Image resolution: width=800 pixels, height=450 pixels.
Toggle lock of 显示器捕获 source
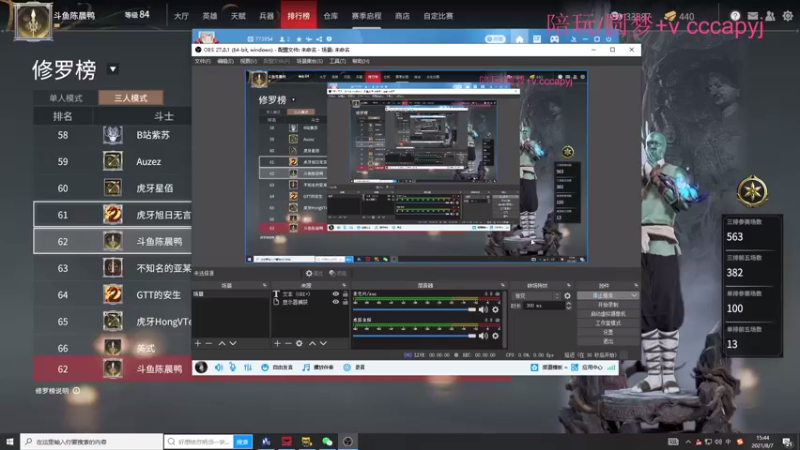pyautogui.click(x=345, y=302)
